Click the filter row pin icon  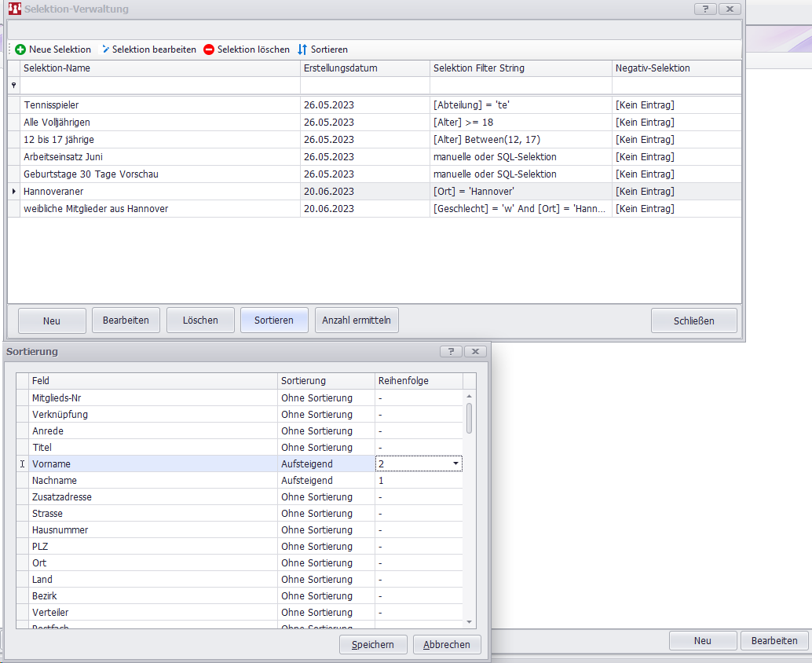(13, 85)
